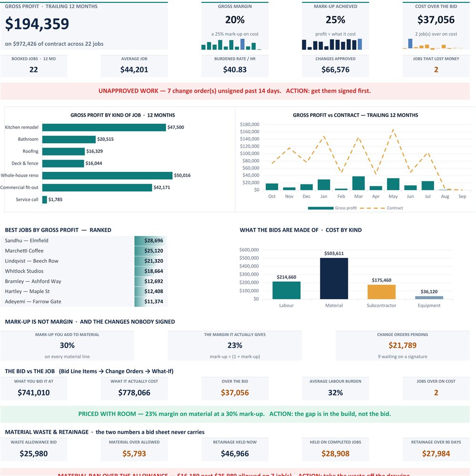Click held on completed jobs $28,908
476x476 pixels.
(336, 454)
